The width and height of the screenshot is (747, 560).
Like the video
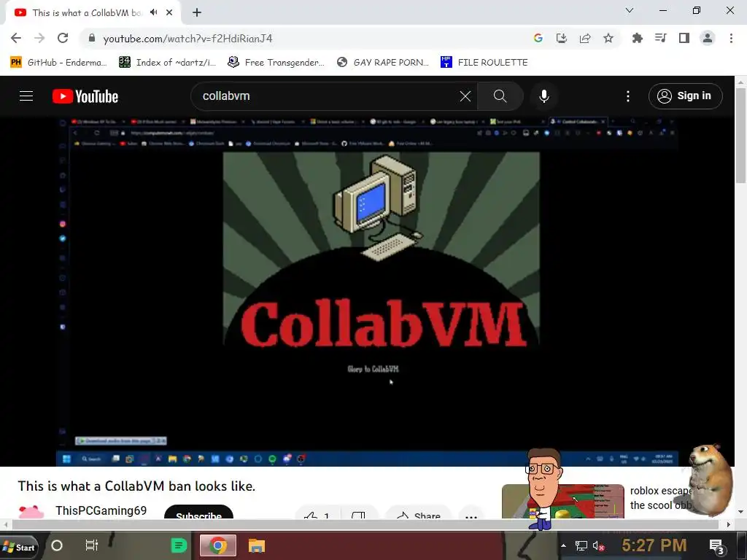click(317, 514)
